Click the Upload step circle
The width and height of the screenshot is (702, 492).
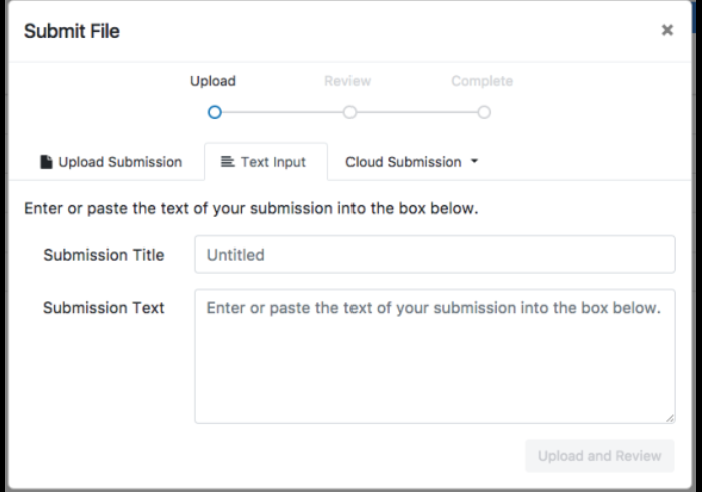(x=215, y=112)
